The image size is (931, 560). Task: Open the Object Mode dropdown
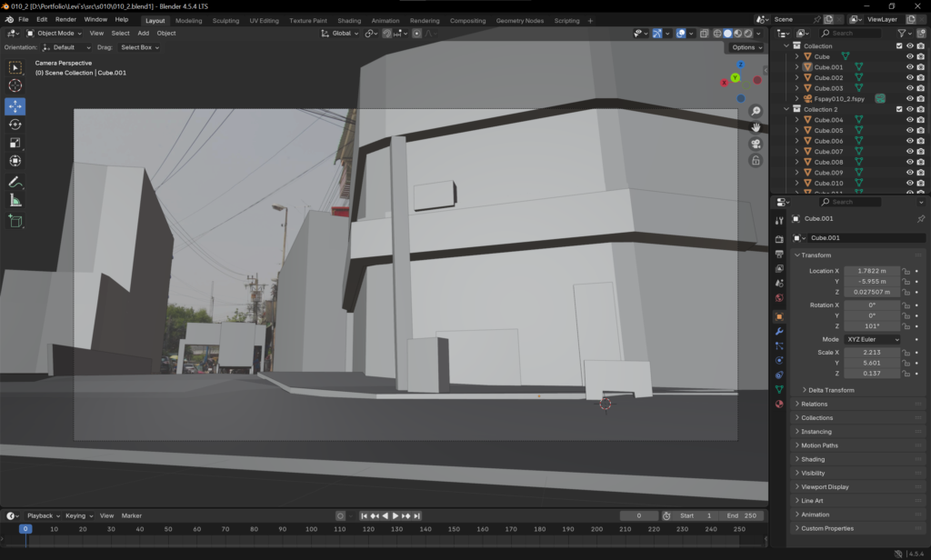[54, 33]
